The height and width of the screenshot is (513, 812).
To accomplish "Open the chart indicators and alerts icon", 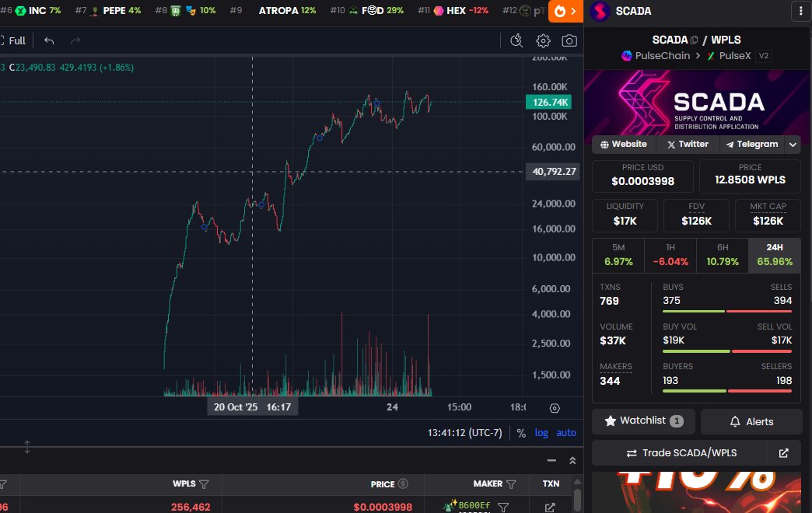I will point(516,41).
